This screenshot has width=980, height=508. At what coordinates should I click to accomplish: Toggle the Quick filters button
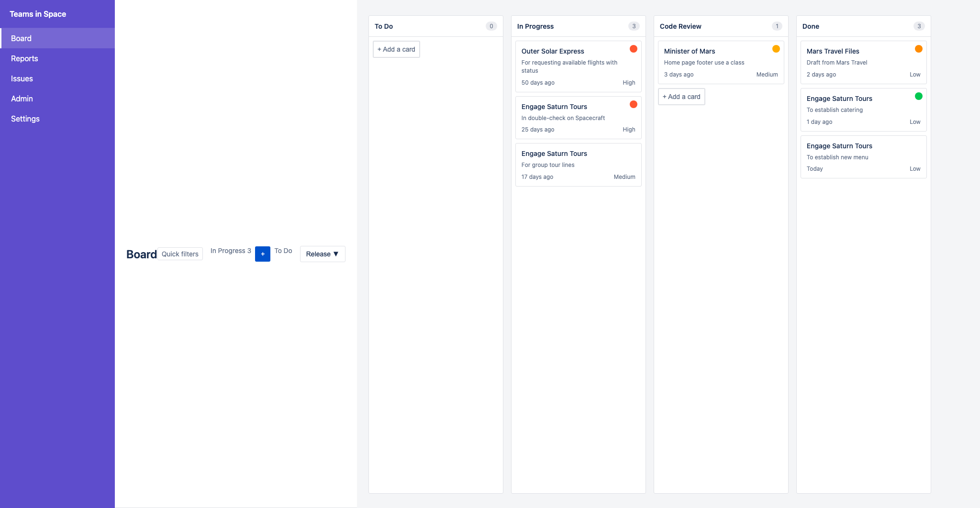click(180, 254)
